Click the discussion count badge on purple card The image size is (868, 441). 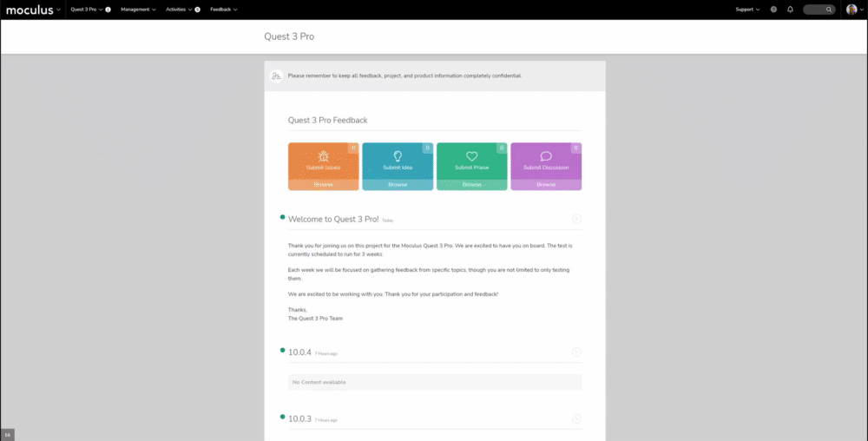point(576,148)
